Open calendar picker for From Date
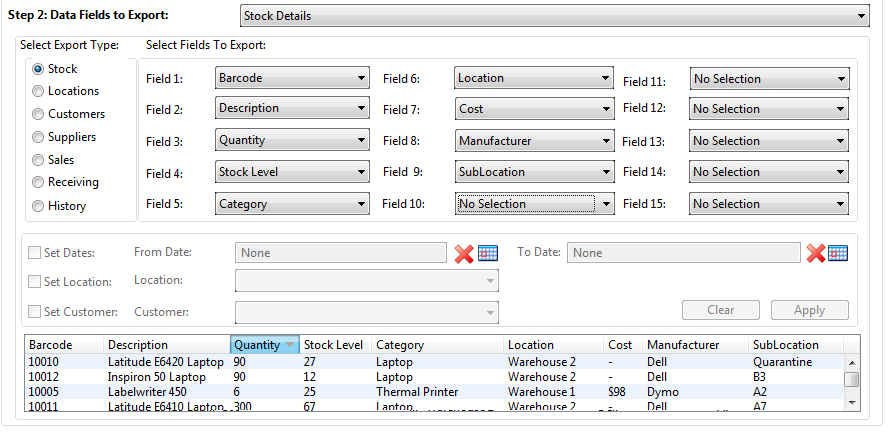Screen dimensions: 890x432 pyautogui.click(x=488, y=254)
